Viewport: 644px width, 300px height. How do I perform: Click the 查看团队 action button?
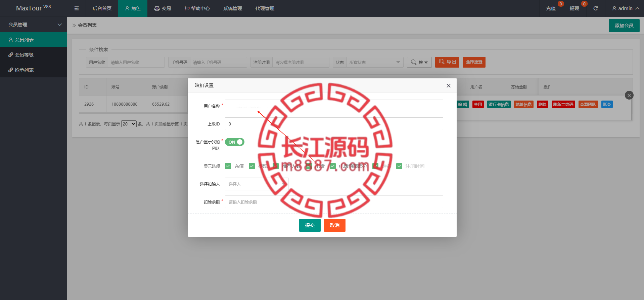click(588, 104)
